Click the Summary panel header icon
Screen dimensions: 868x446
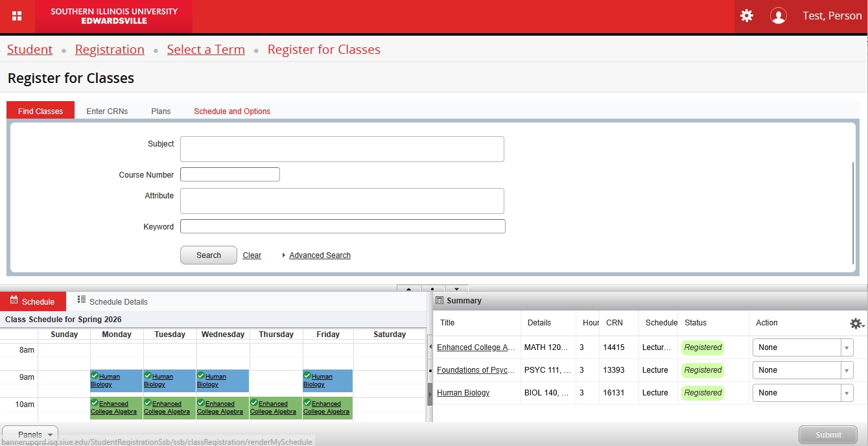pos(440,301)
